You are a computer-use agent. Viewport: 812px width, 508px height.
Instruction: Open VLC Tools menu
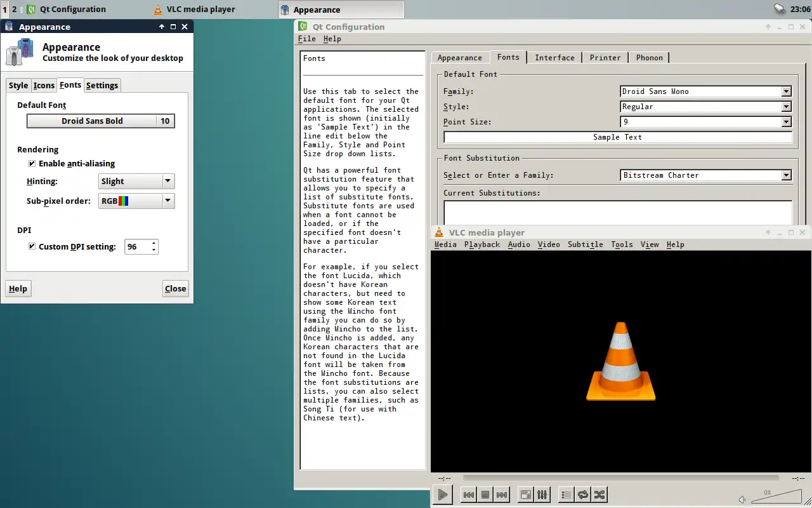622,244
